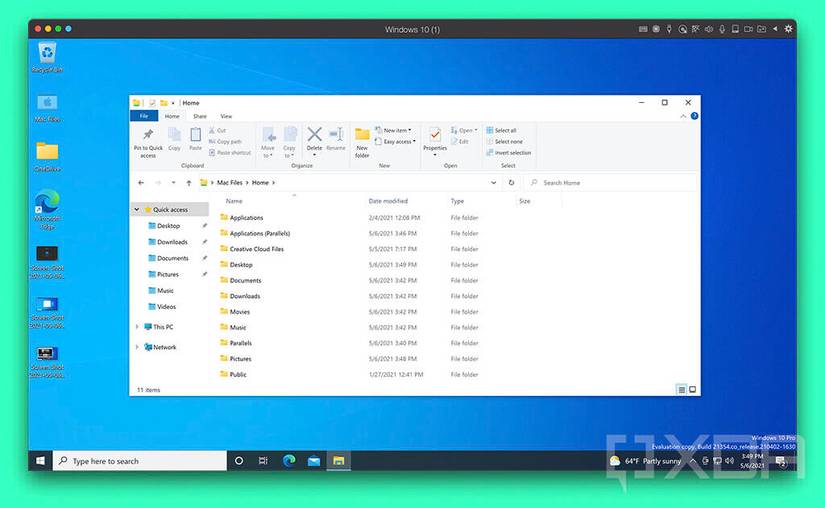Screen dimensions: 825x508
Task: Open recent locations dropdown arrow
Action: coord(173,182)
